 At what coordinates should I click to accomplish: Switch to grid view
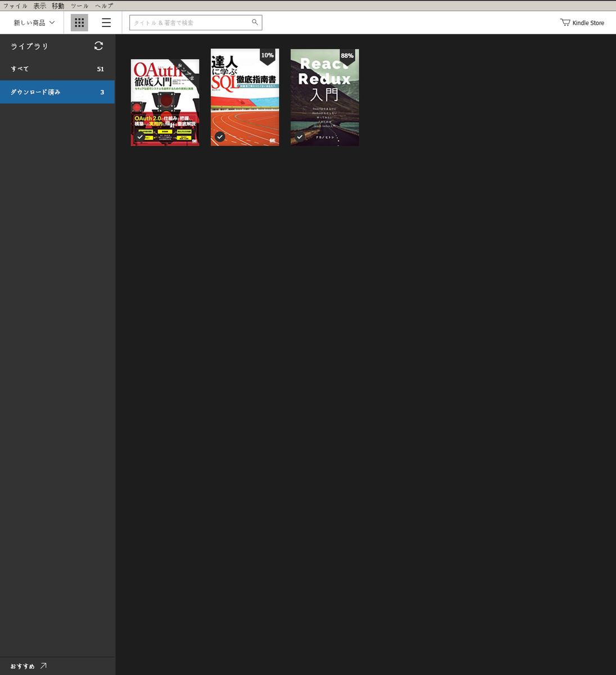(79, 22)
